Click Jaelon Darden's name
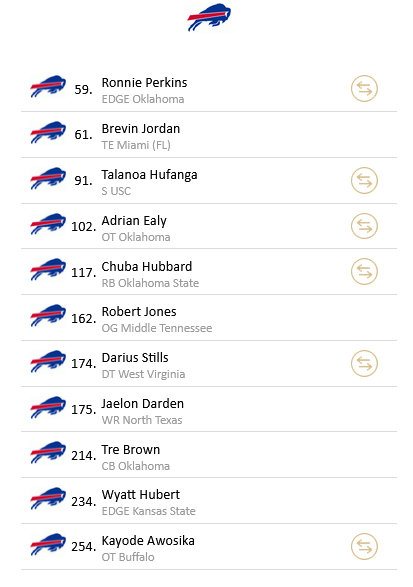Image resolution: width=413 pixels, height=587 pixels. [143, 404]
